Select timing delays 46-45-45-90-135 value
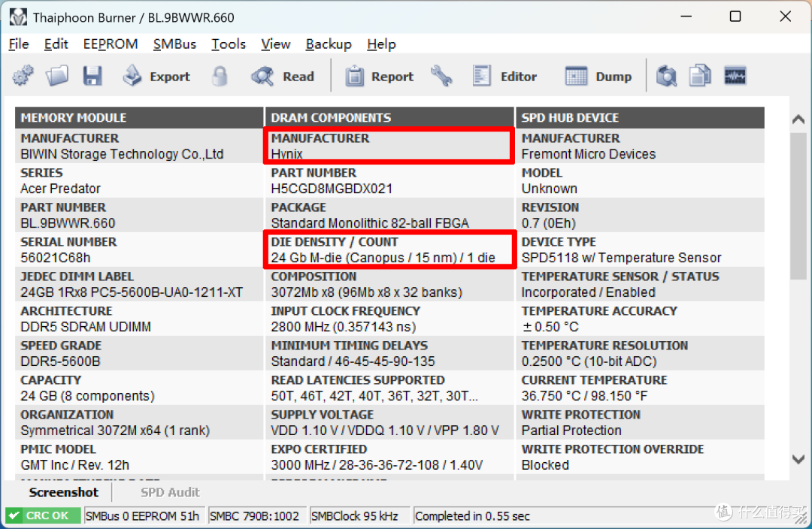The width and height of the screenshot is (812, 529). 353,362
